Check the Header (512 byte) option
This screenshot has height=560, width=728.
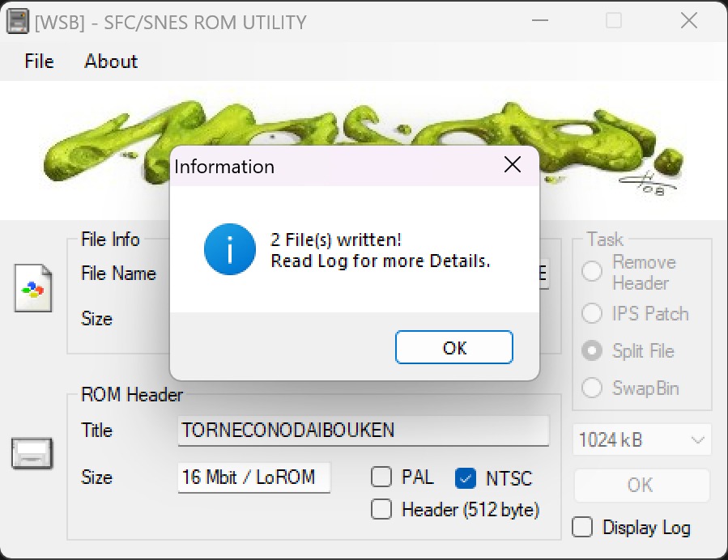(x=381, y=509)
